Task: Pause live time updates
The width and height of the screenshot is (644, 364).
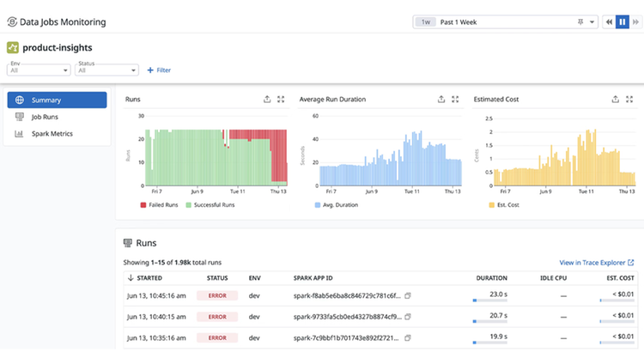Action: [623, 22]
